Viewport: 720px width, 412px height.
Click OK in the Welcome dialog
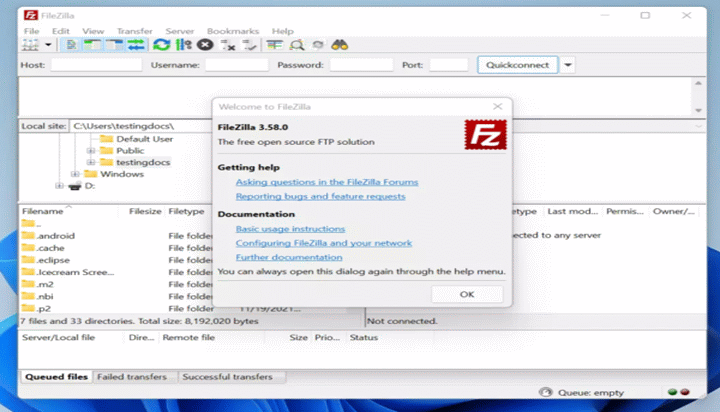point(467,294)
